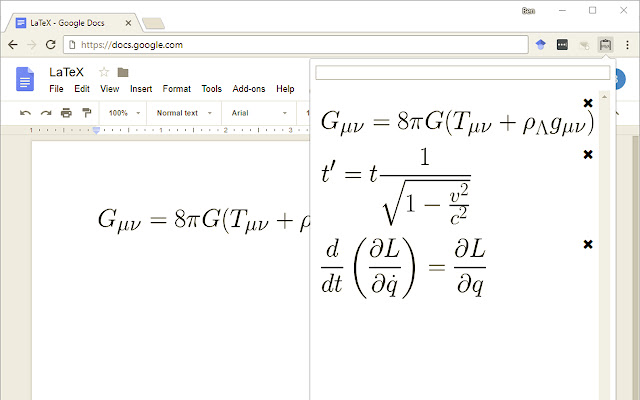The width and height of the screenshot is (640, 400).
Task: Open the Format menu
Action: click(177, 89)
